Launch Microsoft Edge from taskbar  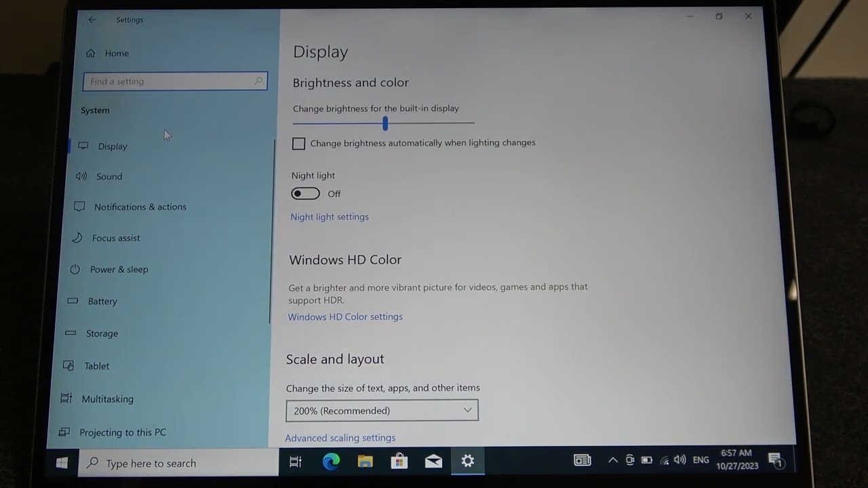tap(331, 462)
